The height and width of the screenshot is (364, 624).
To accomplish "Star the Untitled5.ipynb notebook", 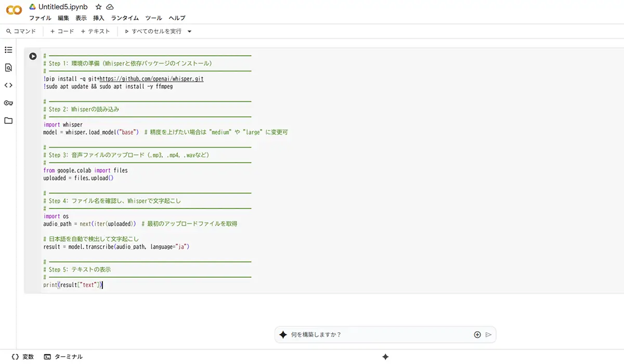I will coord(99,7).
